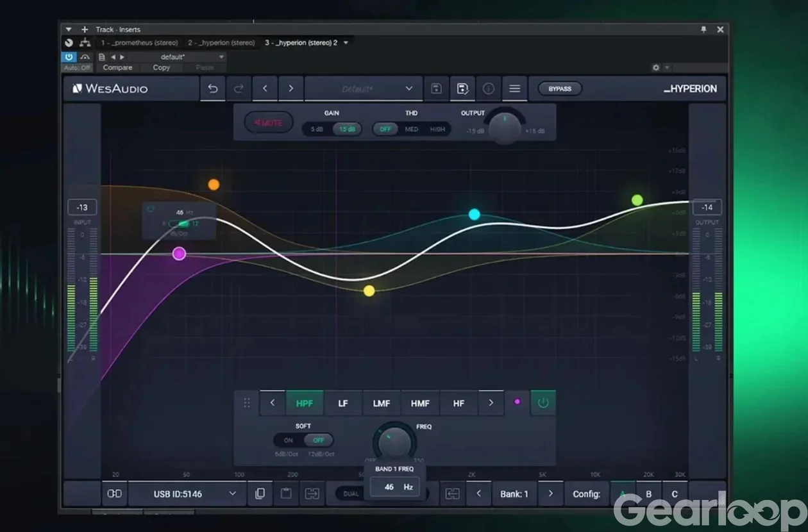Click the host Copy button
Screen dimensions: 808x532
(162, 67)
